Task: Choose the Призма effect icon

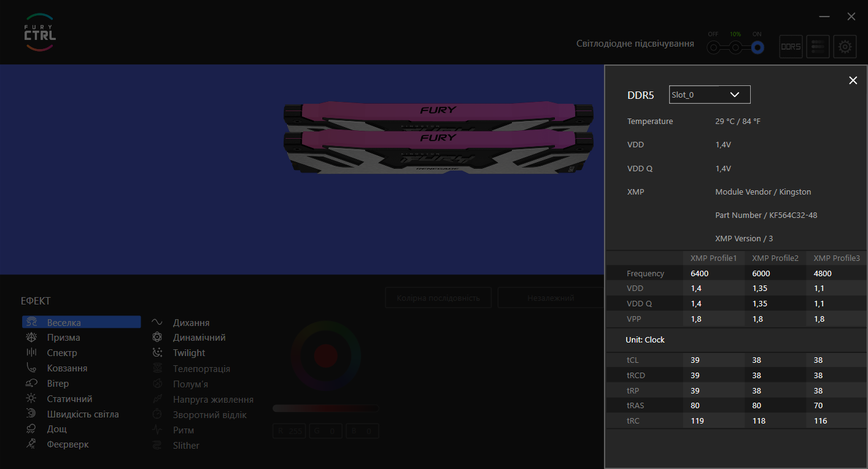Action: 31,338
